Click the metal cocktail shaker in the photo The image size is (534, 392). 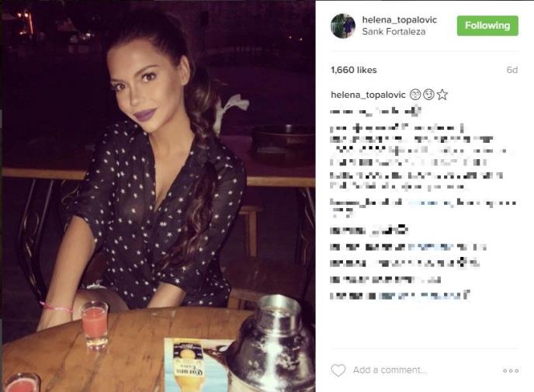(272, 344)
